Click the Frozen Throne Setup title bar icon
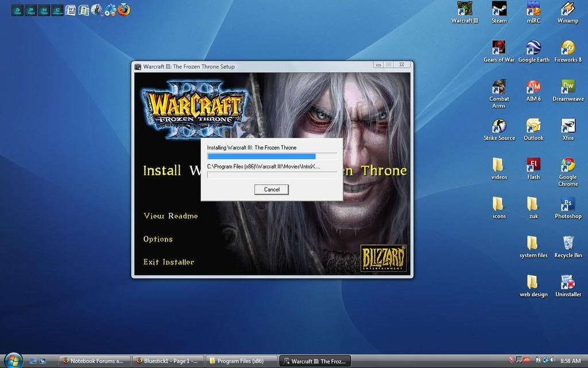 point(138,67)
